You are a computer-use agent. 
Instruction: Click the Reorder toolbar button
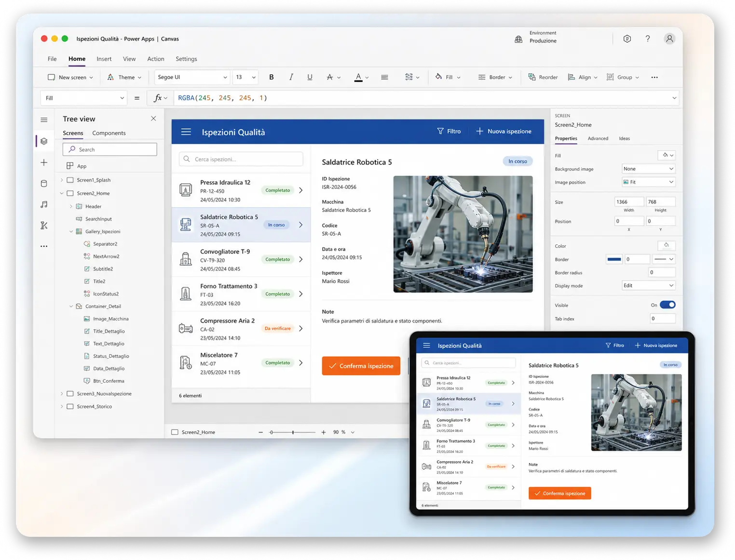543,77
